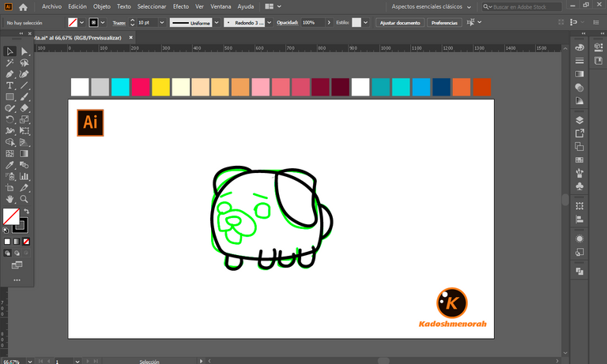
Task: Pick the Hand tool
Action: pos(9,199)
